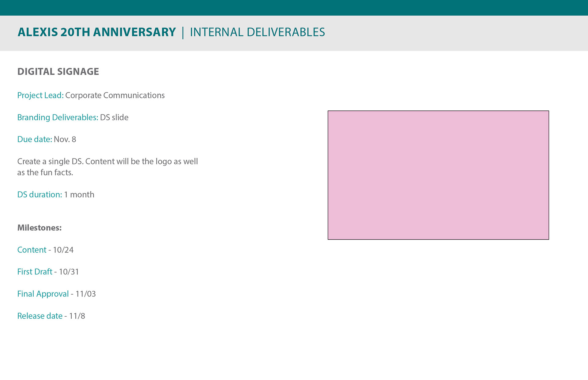Click the pink placeholder image box
Screen dimensions: 588x380
click(x=438, y=175)
